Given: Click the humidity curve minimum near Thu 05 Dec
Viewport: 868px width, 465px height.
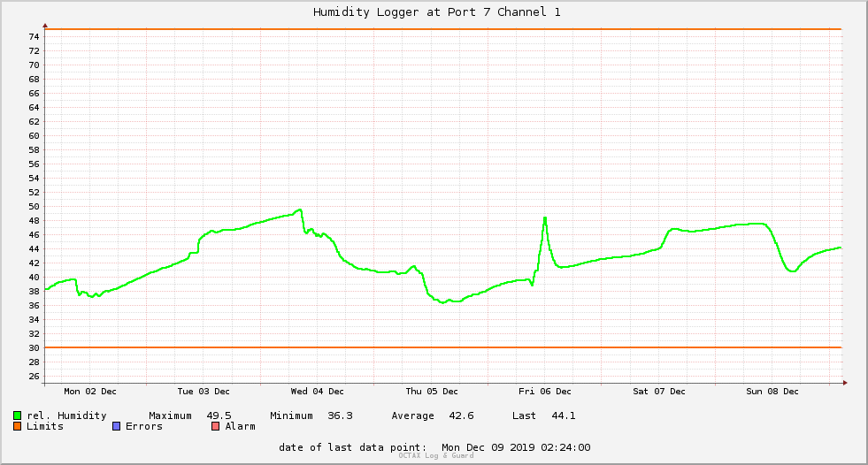Looking at the screenshot, I should [442, 302].
